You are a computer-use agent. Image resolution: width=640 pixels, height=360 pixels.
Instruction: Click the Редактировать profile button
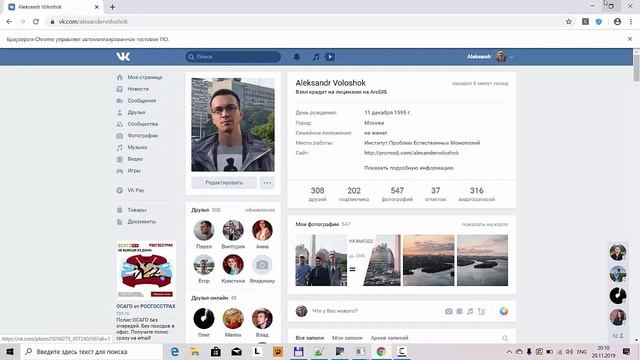224,183
